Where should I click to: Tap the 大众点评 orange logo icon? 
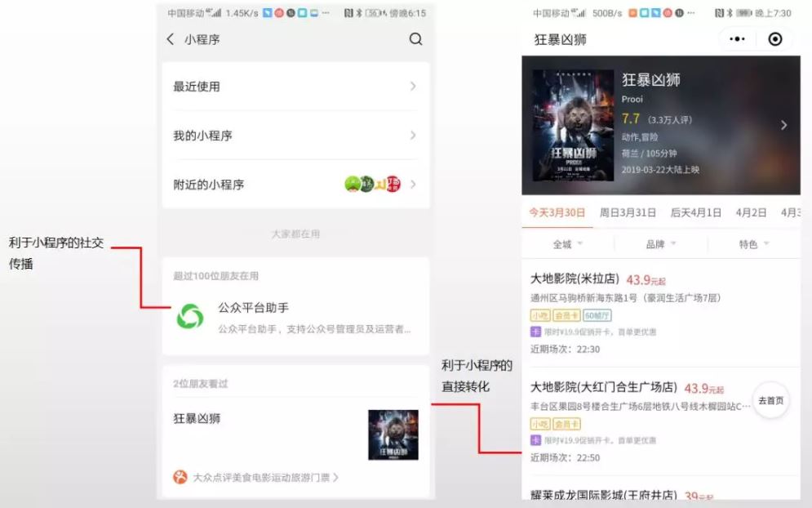click(x=180, y=477)
